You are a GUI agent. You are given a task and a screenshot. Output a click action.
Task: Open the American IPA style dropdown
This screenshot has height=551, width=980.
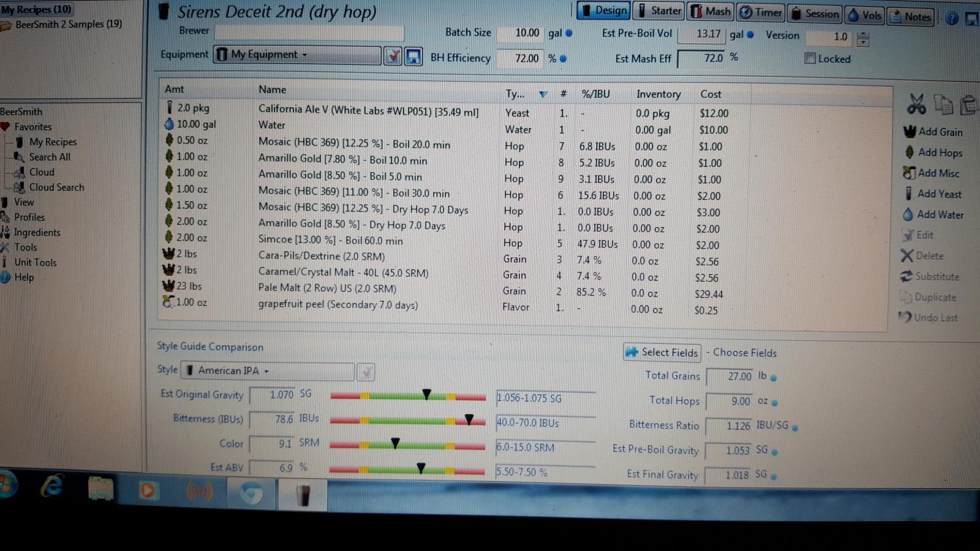click(268, 371)
